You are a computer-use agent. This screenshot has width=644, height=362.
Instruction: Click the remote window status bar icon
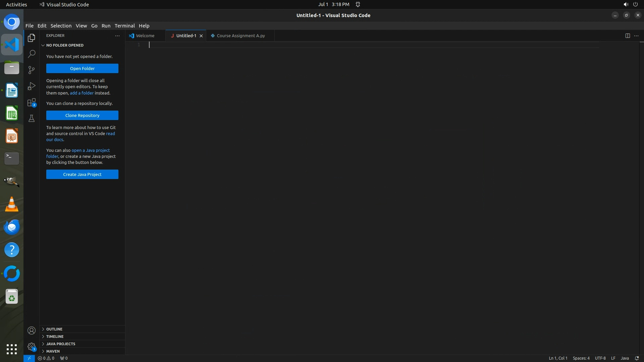29,358
